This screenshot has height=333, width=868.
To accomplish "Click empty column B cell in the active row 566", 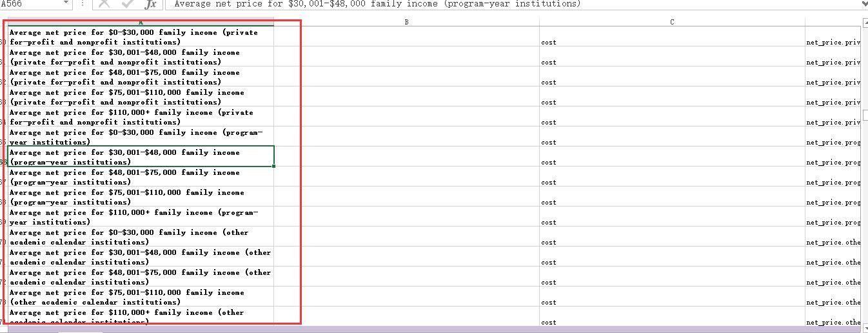I will point(406,157).
